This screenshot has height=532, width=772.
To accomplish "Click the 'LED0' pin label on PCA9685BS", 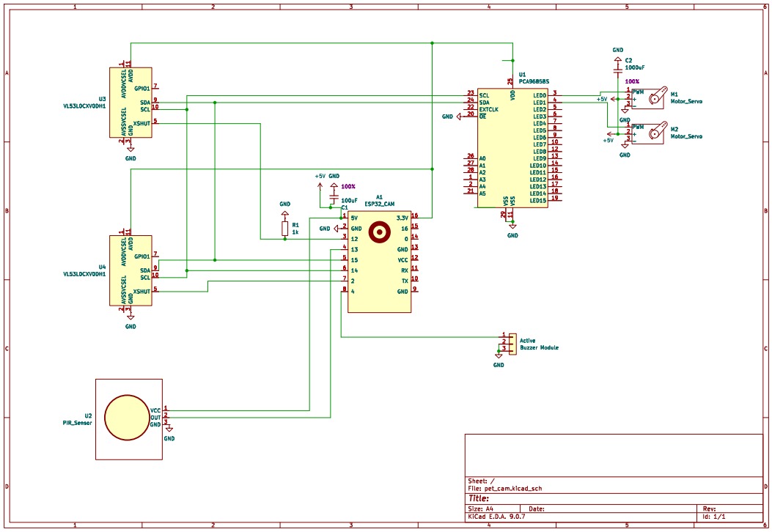I will (x=540, y=95).
